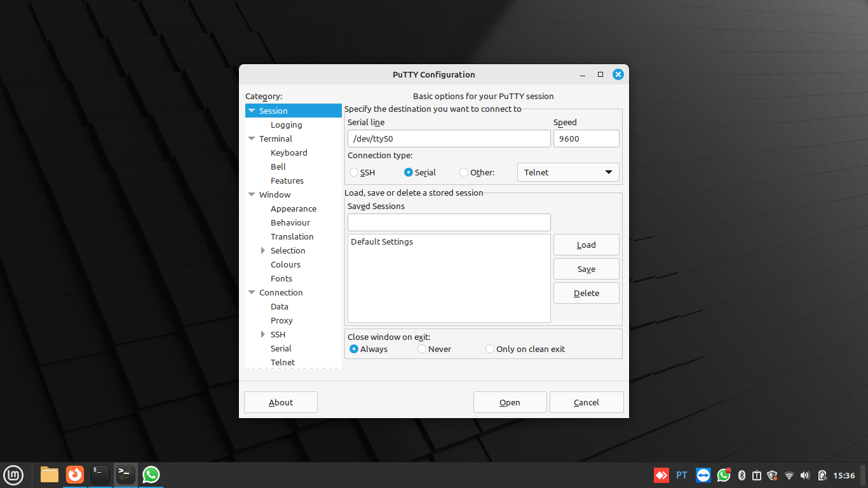Click the clipboard notification tray icon
The width and height of the screenshot is (868, 488).
pyautogui.click(x=757, y=475)
